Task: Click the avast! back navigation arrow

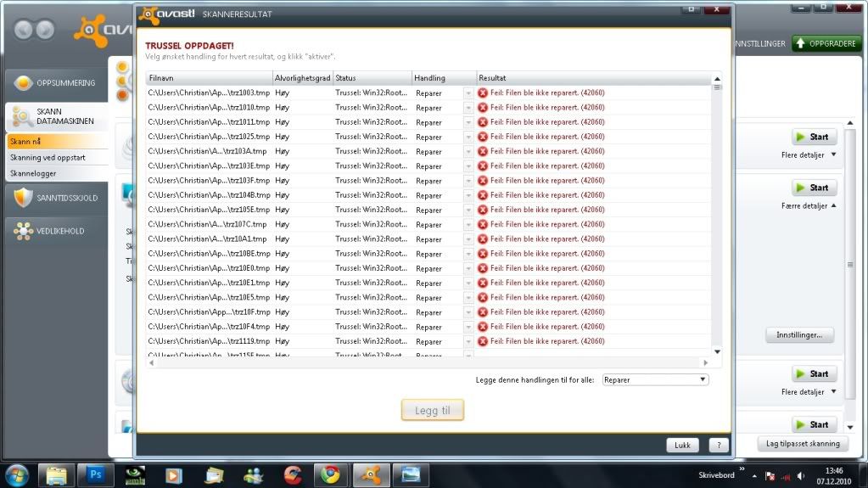Action: coord(24,30)
